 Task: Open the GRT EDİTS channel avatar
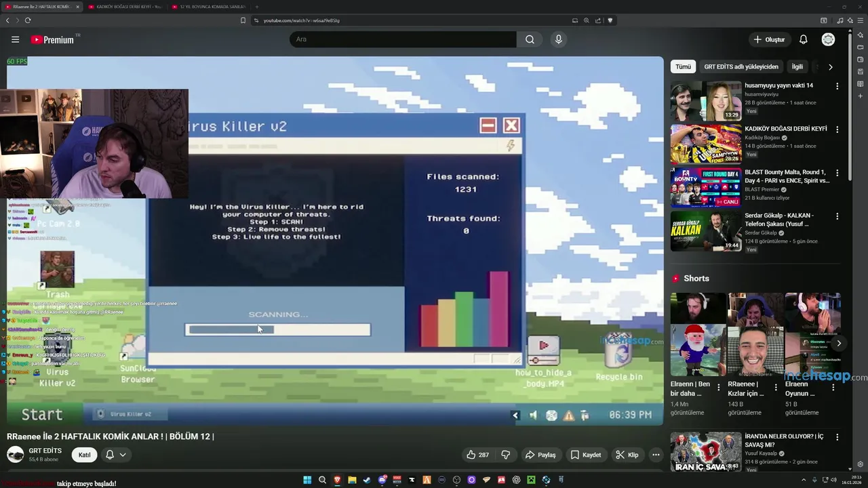click(x=15, y=454)
